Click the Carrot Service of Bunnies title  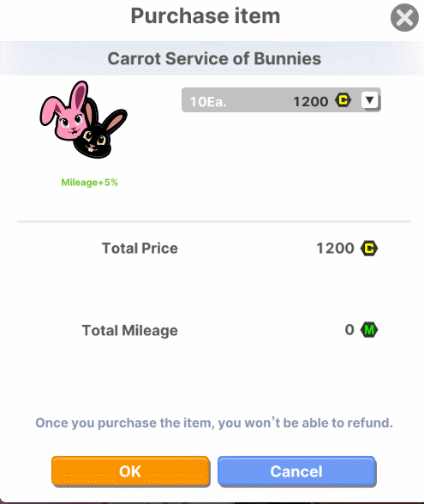214,58
